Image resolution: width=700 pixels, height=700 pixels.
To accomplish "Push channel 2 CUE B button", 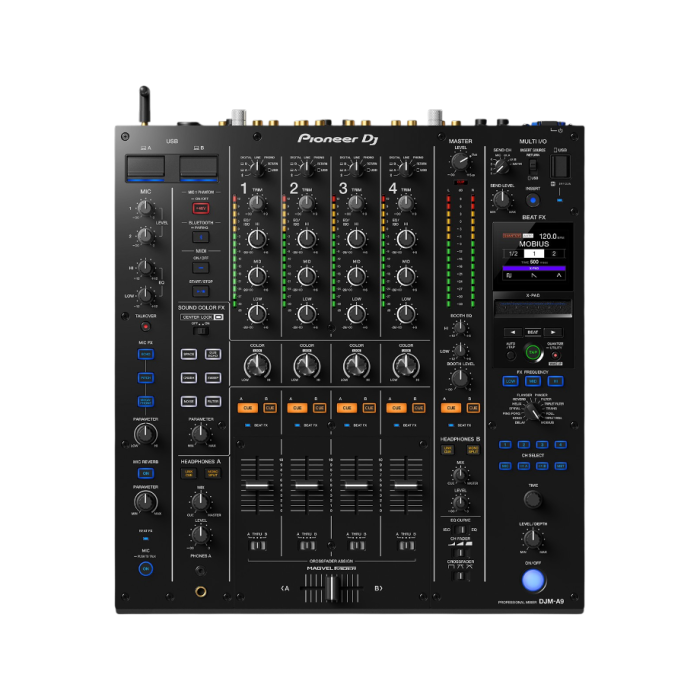I will click(319, 408).
